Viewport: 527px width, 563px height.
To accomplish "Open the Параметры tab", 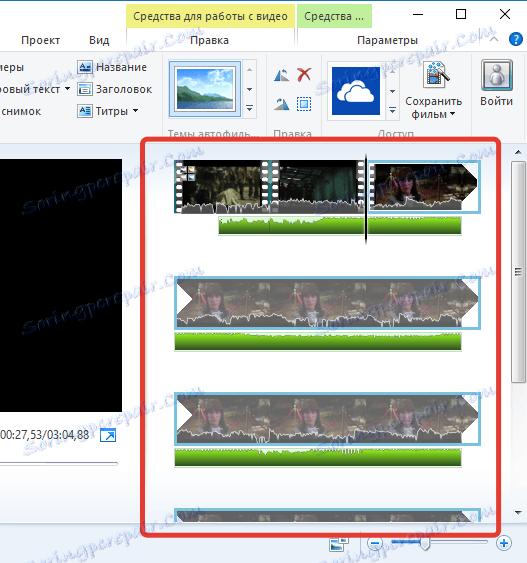I will pos(387,40).
